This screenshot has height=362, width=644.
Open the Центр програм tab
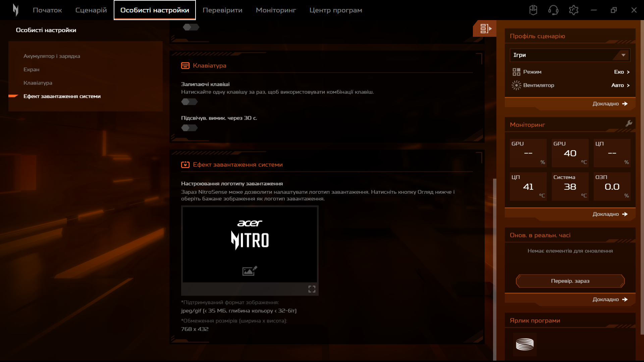coord(336,10)
